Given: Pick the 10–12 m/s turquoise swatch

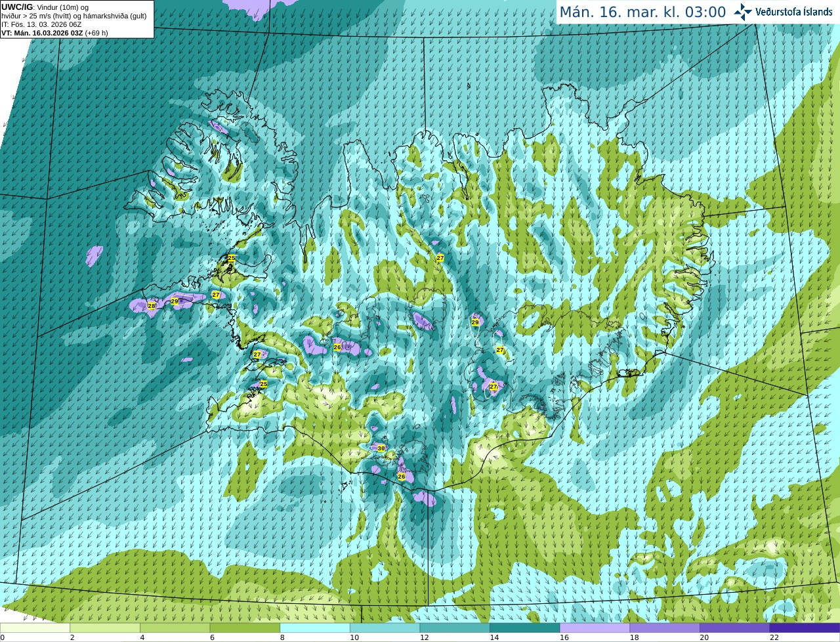Looking at the screenshot, I should 385,628.
